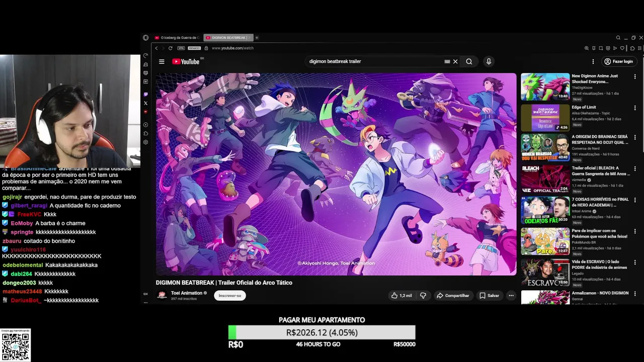Go to YouTube home via logo
Viewport: 644px width, 362px height.
coord(187,61)
